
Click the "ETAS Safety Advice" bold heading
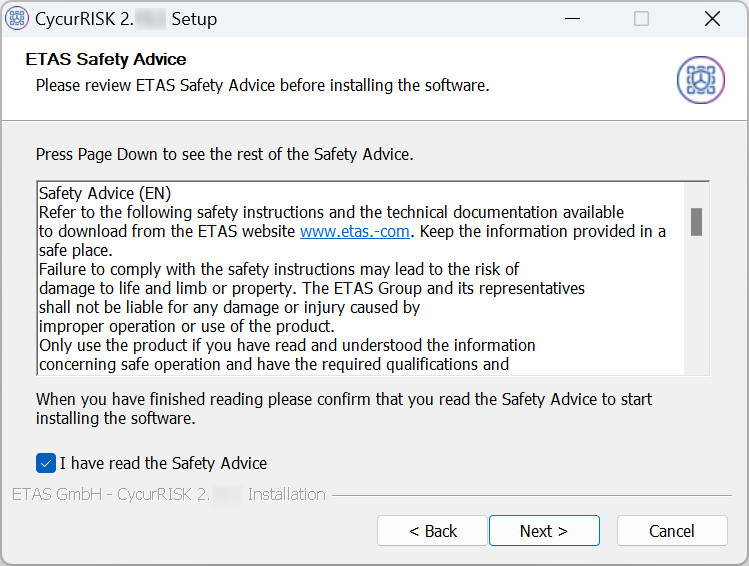coord(106,60)
